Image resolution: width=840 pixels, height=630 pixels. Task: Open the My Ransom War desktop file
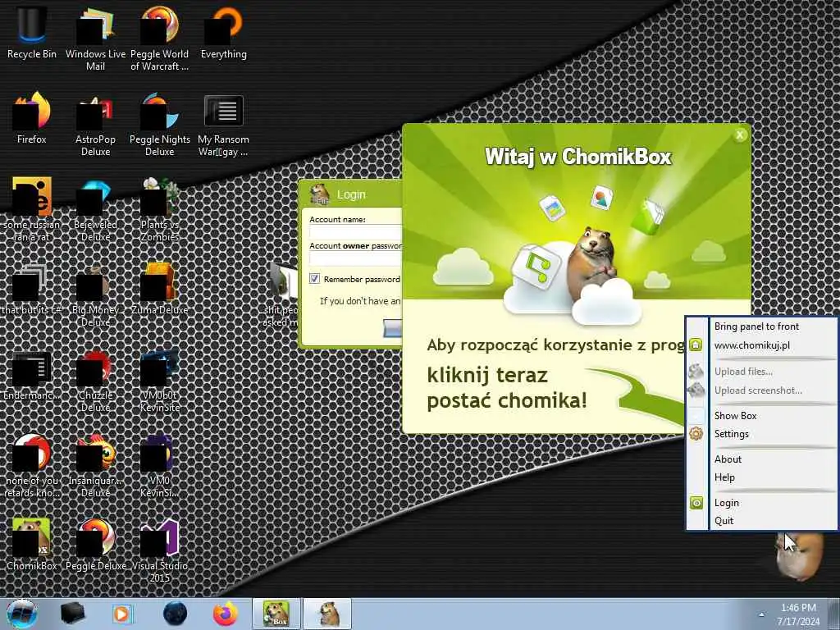pyautogui.click(x=223, y=125)
